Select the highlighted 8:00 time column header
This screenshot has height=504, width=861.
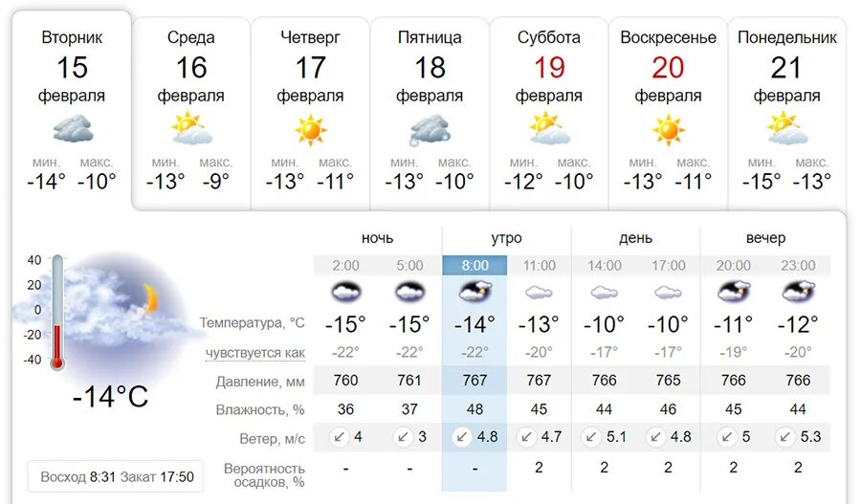475,266
